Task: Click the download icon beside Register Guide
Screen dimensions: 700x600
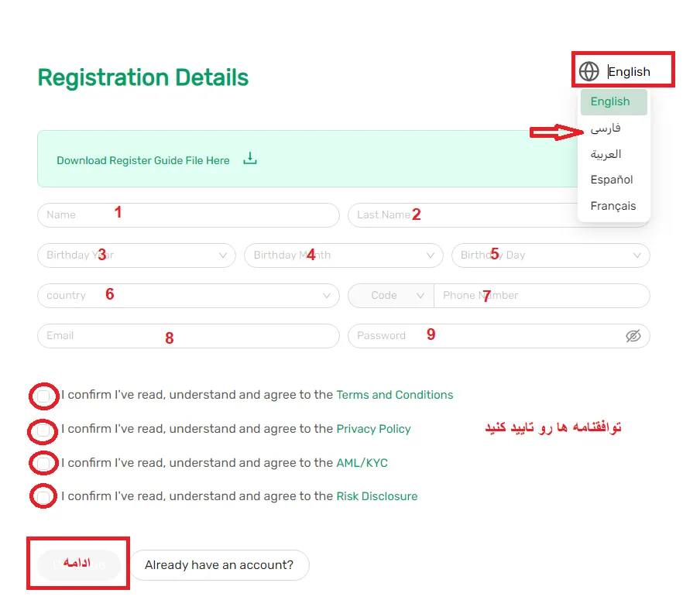Action: pyautogui.click(x=249, y=159)
